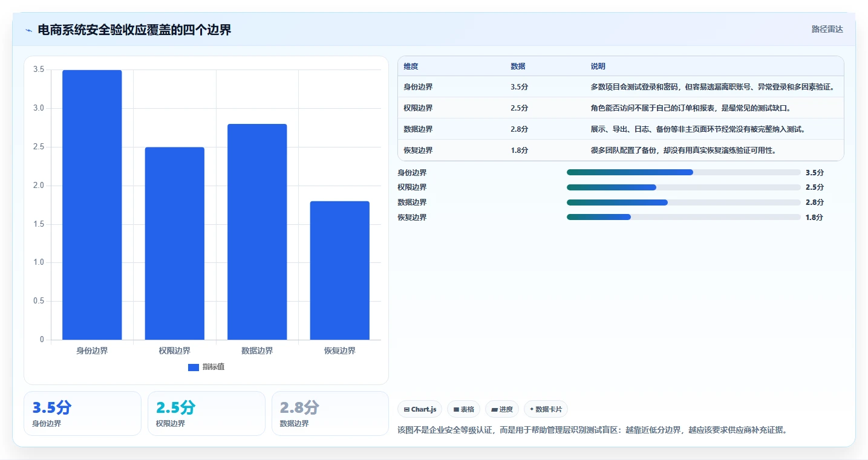This screenshot has width=868, height=460.
Task: Click the 3.5 y-axis tick label
Action: (x=39, y=70)
